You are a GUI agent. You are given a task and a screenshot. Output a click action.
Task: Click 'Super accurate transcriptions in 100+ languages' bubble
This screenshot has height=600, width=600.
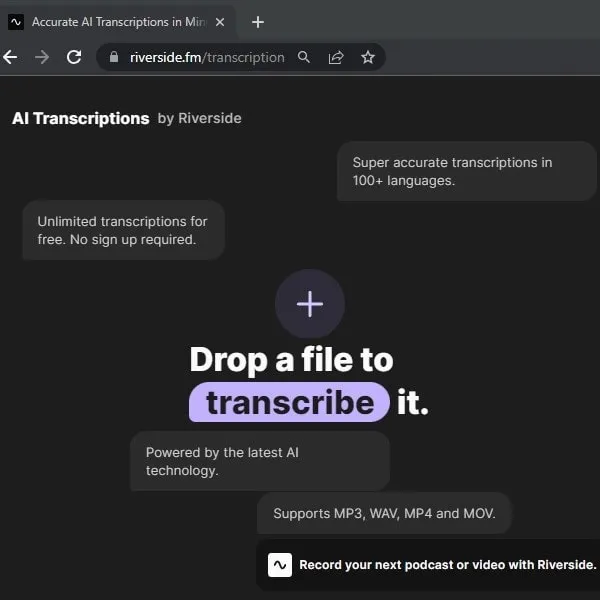coord(466,171)
